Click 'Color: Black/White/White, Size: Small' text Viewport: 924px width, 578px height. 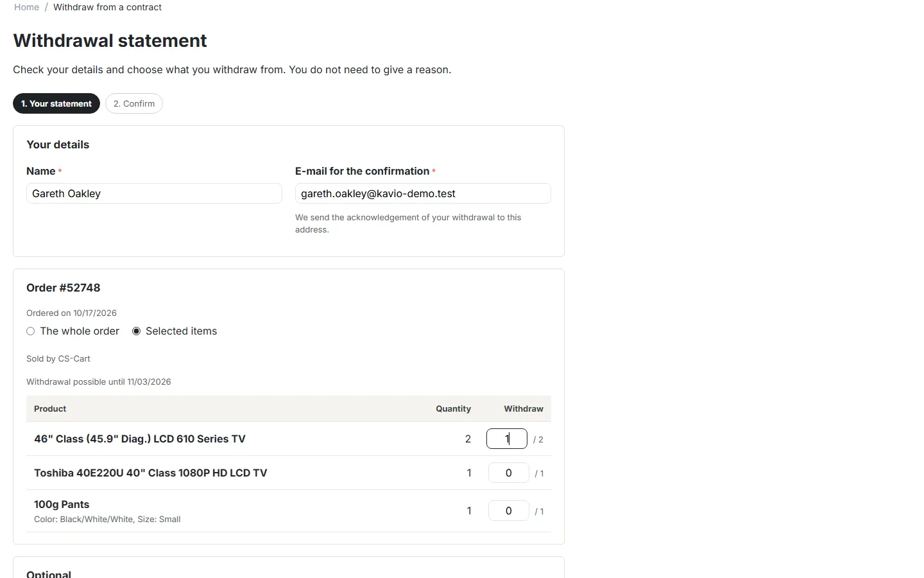(107, 519)
